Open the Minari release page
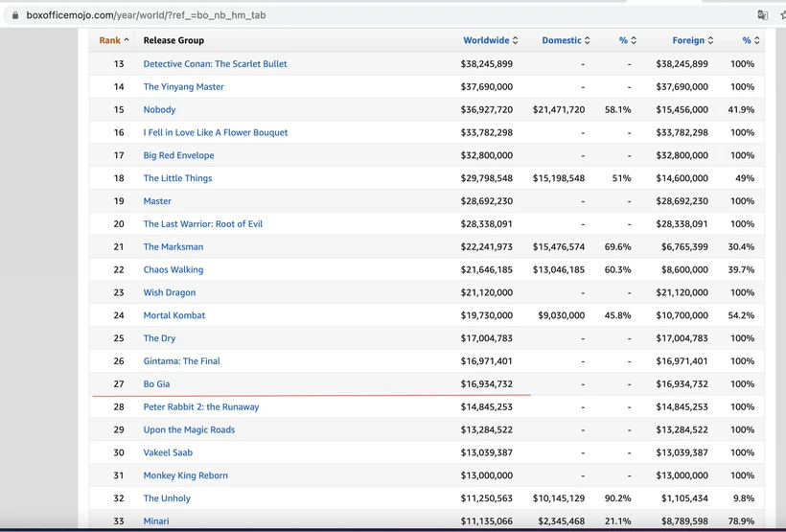Image resolution: width=786 pixels, height=532 pixels. pos(156,521)
